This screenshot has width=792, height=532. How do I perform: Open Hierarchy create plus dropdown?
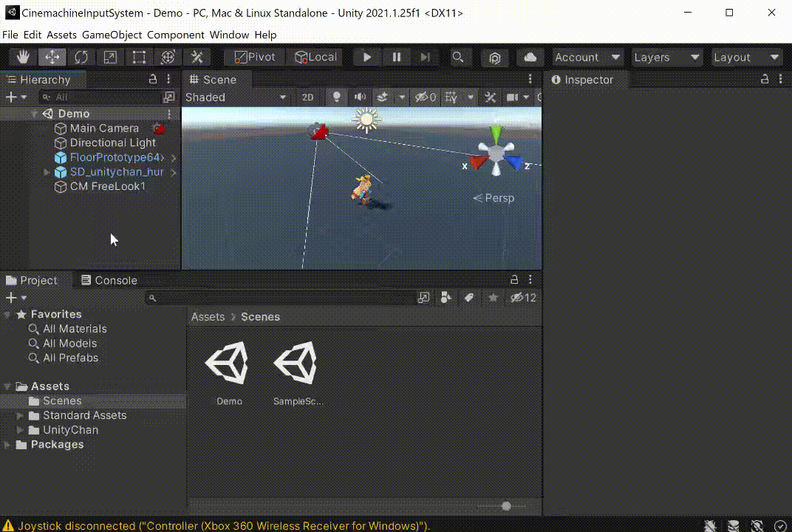16,97
